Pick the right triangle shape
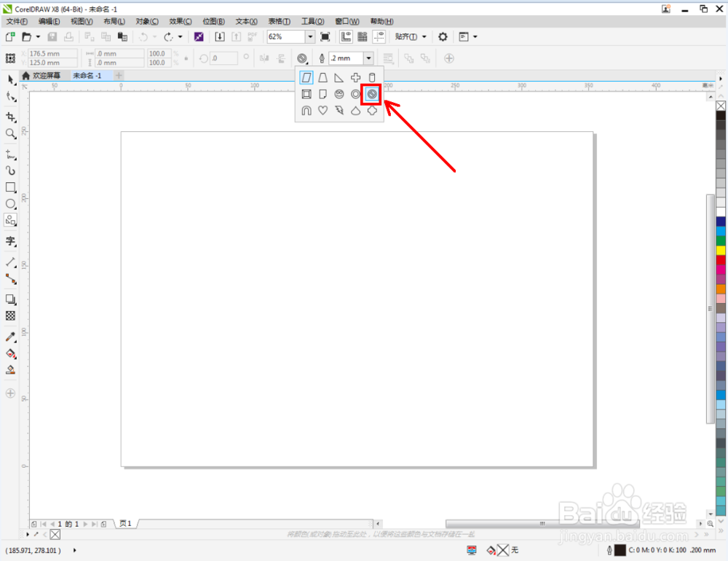728x561 pixels. [339, 78]
